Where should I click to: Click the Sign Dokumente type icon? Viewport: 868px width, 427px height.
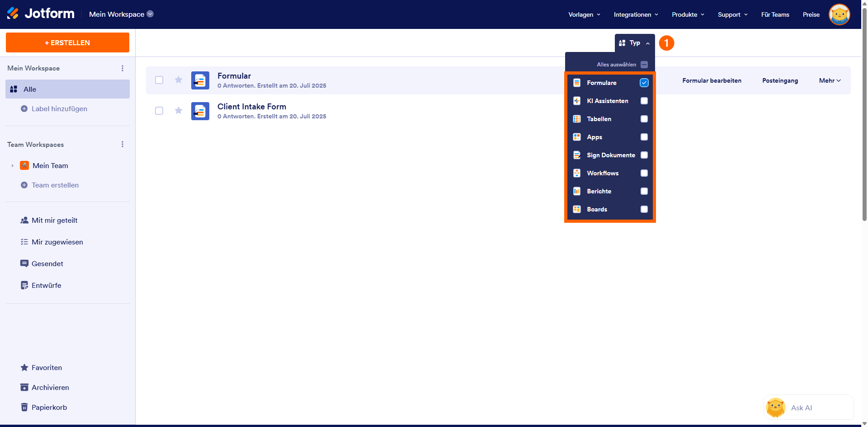coord(577,155)
